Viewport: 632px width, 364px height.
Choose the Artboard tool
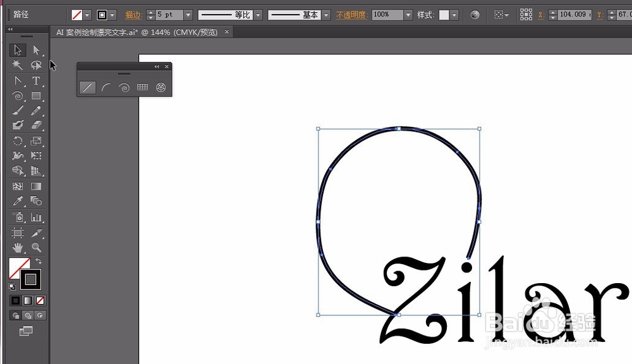coord(17,233)
